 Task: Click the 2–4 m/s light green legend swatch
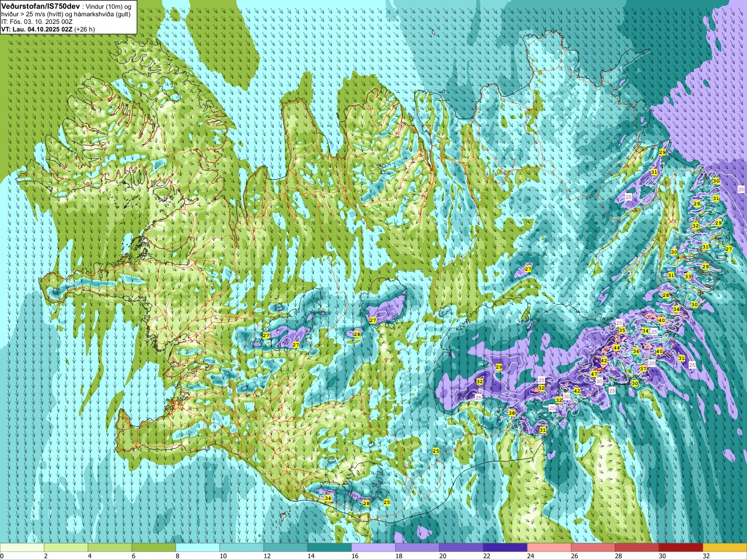click(x=66, y=548)
